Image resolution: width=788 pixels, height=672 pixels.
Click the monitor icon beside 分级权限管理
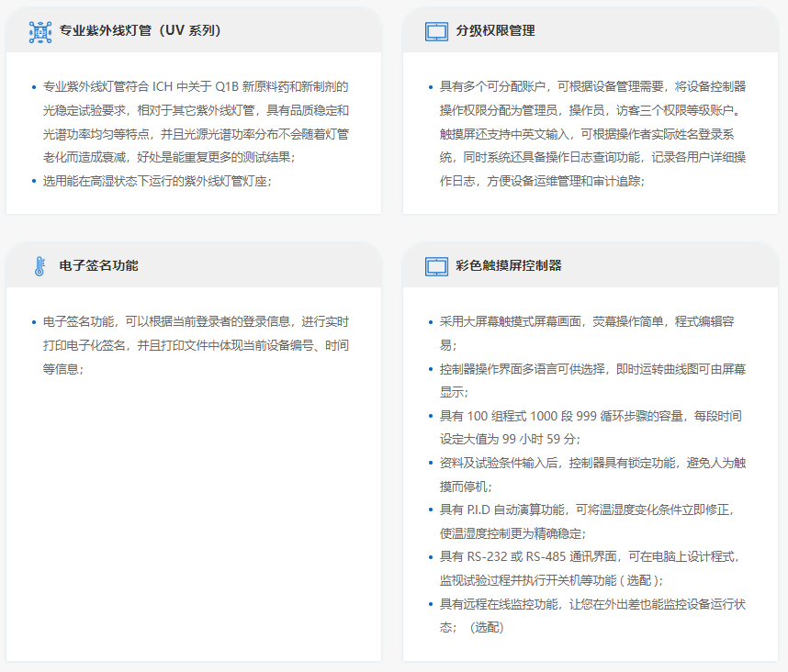tap(436, 31)
